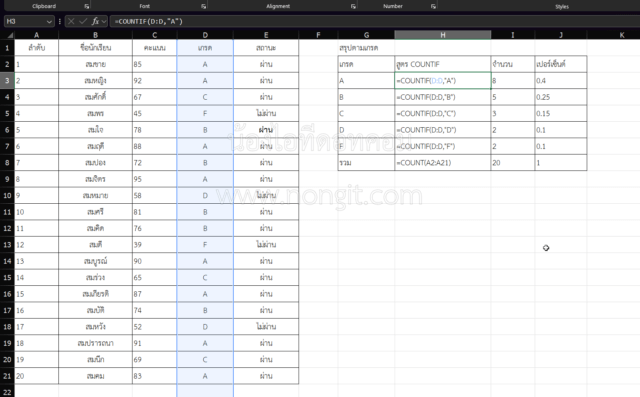Select column A header

click(36, 35)
